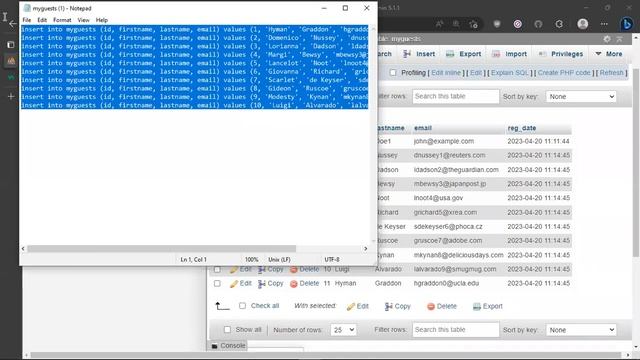Open the Number of rows dropdown
Viewport: 640px width, 360px height.
coord(343,330)
